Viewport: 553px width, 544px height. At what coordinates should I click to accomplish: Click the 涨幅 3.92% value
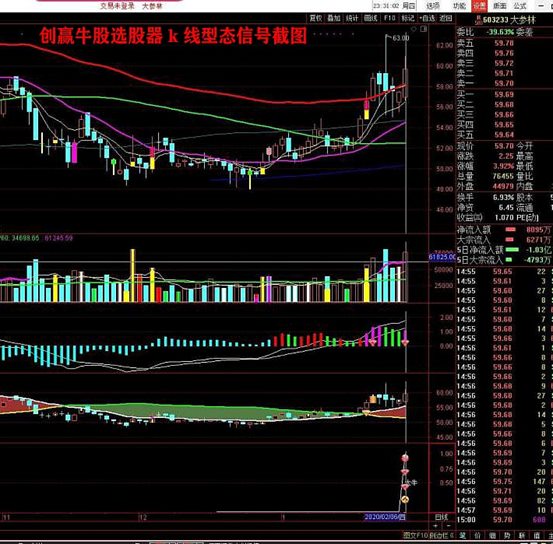click(x=504, y=166)
